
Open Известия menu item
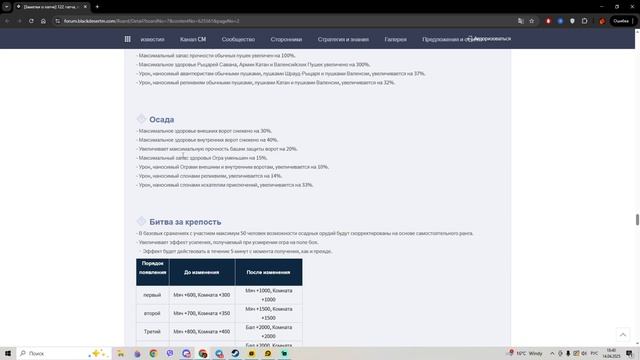152,39
